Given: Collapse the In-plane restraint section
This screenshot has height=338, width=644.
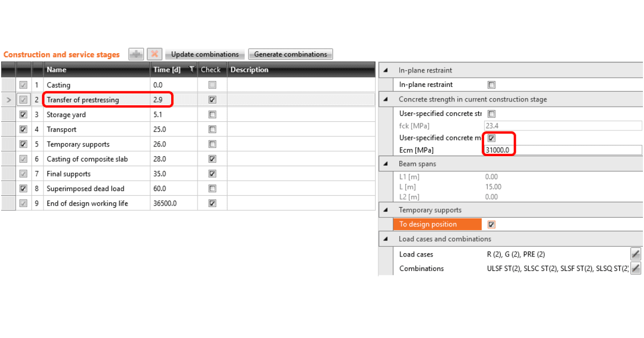Looking at the screenshot, I should (x=386, y=70).
